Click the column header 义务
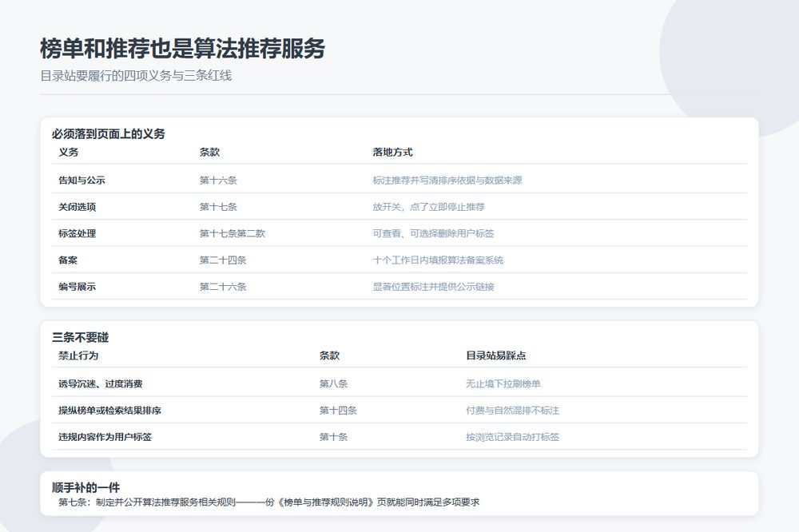 coord(68,152)
